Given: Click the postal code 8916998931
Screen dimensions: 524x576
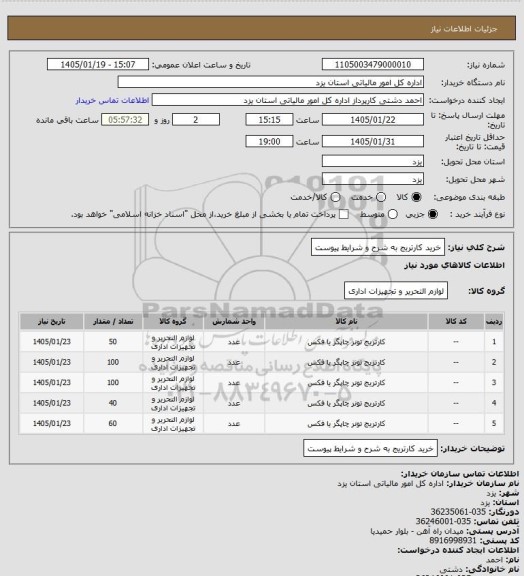Looking at the screenshot, I should 453,540.
